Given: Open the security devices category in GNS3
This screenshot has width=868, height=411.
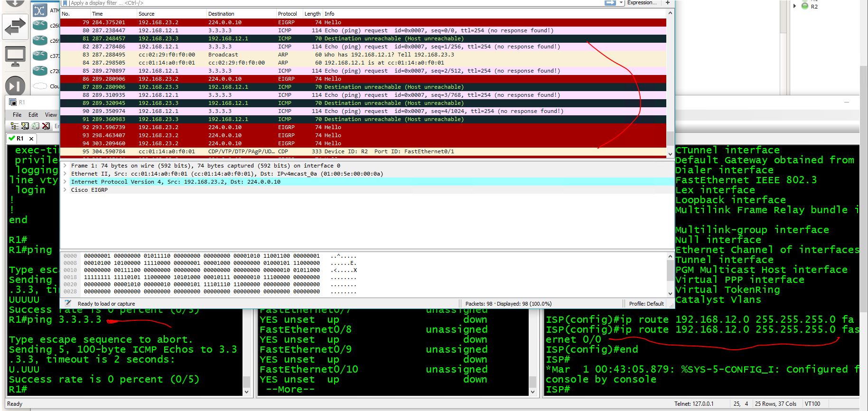Looking at the screenshot, I should [x=15, y=85].
